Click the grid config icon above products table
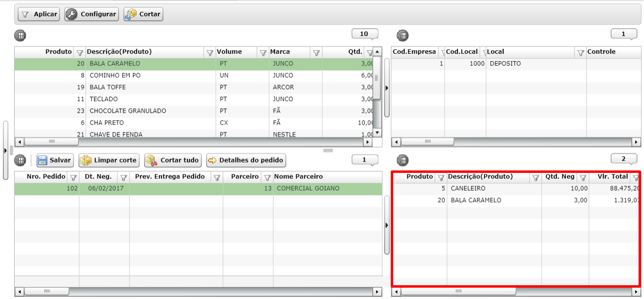The width and height of the screenshot is (644, 299). [20, 35]
